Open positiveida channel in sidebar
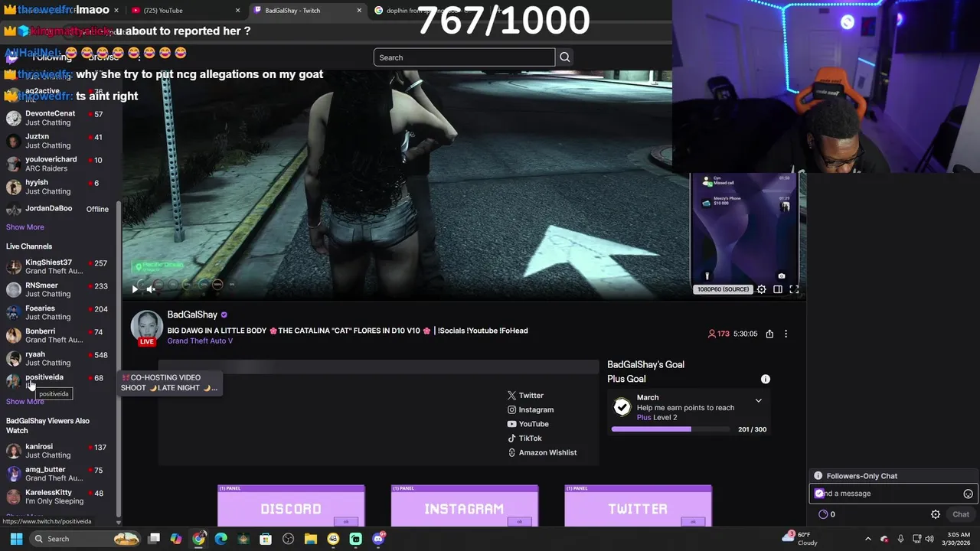This screenshot has height=551, width=980. pyautogui.click(x=58, y=380)
